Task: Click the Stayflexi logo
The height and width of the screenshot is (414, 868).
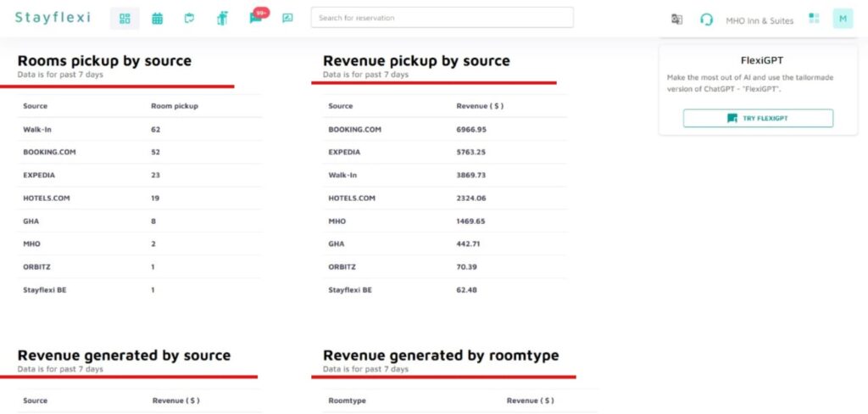Action: pos(53,17)
